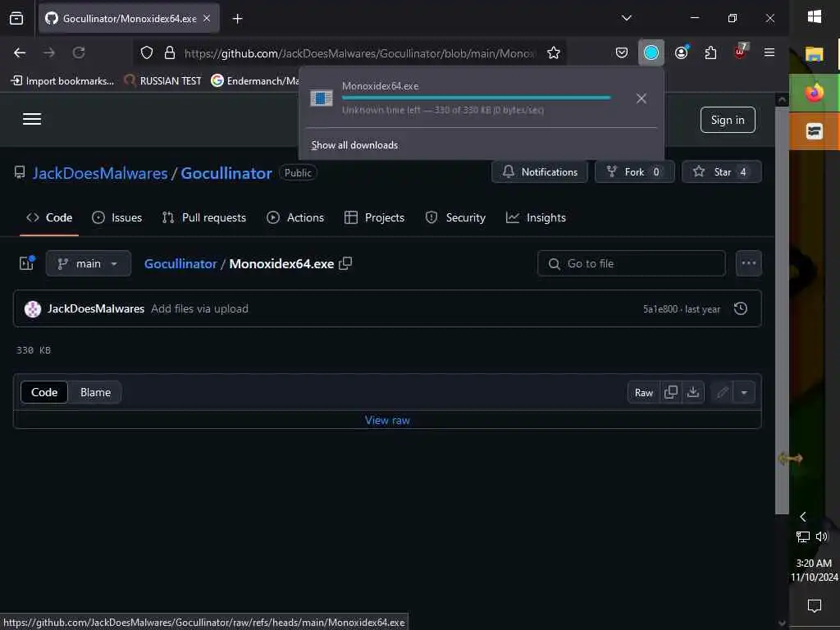Click the Sign in button
Viewport: 840px width, 630px height.
pyautogui.click(x=728, y=120)
